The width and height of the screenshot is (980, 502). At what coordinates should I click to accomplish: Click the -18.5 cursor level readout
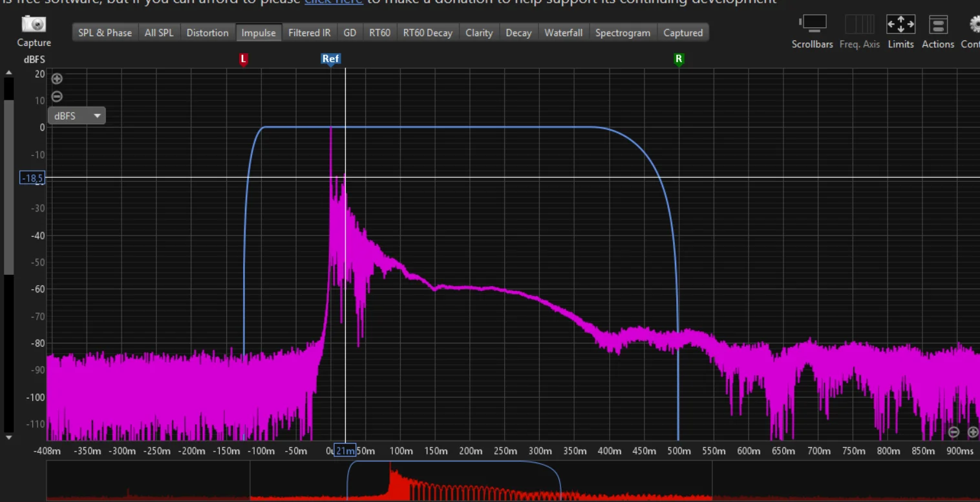(32, 178)
